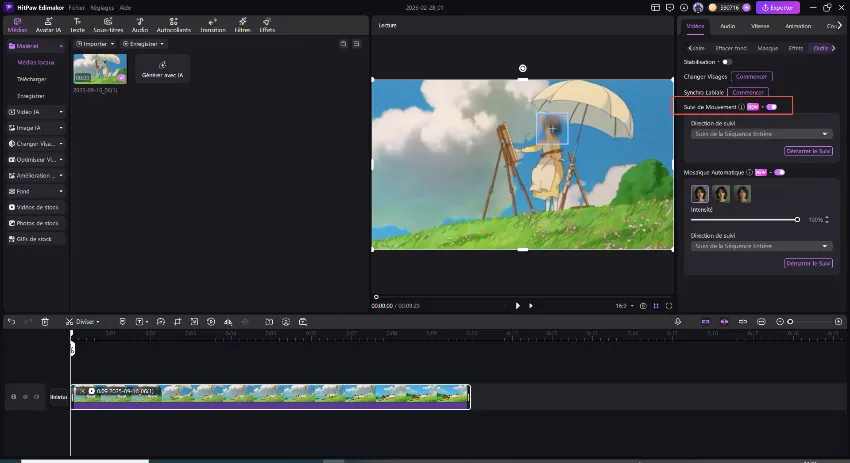Click the timeline zoom slider
The width and height of the screenshot is (850, 463).
[808, 321]
